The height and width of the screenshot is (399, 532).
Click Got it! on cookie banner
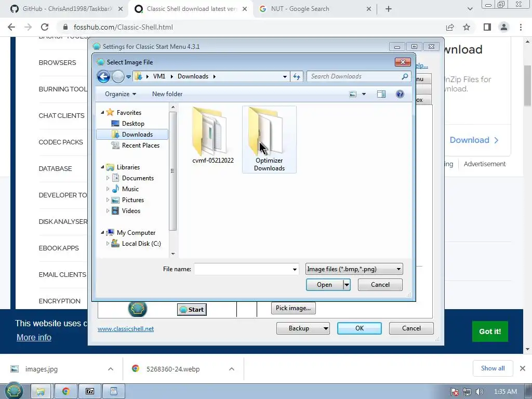490,331
